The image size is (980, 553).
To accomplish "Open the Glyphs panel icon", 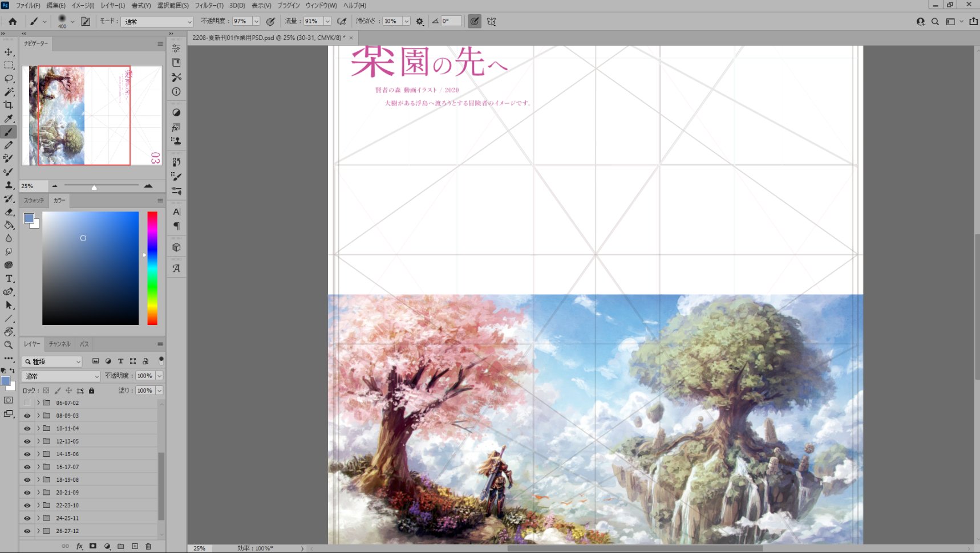I will pos(176,269).
